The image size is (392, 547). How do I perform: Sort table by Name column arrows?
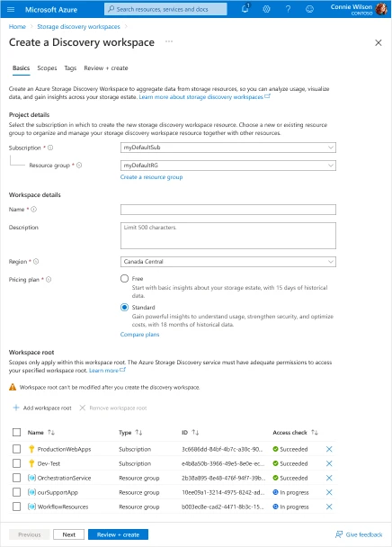coord(51,432)
